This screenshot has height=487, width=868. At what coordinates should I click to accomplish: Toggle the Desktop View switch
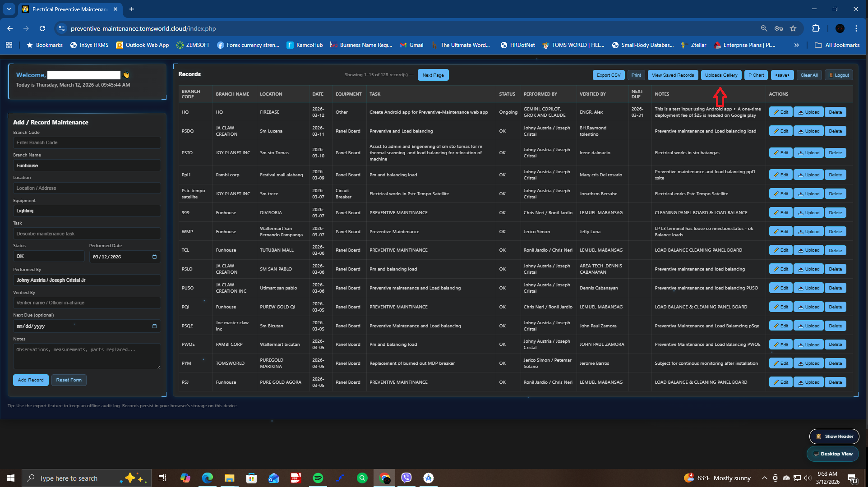coord(832,454)
